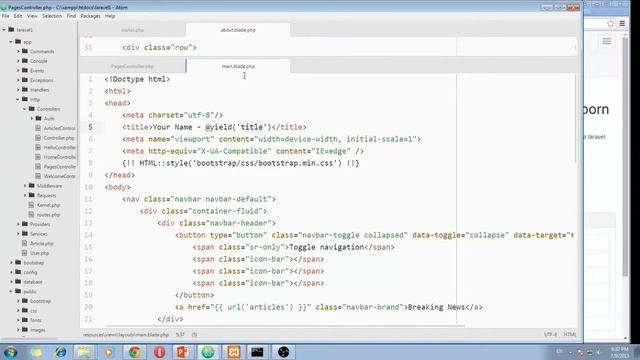Viewport: 640px width, 360px height.
Task: Click the navbar hamburger toggle in browser page
Action: 607,41
